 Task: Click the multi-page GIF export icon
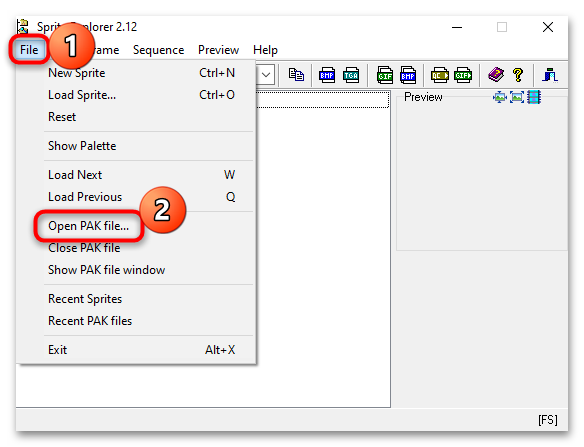tap(384, 75)
